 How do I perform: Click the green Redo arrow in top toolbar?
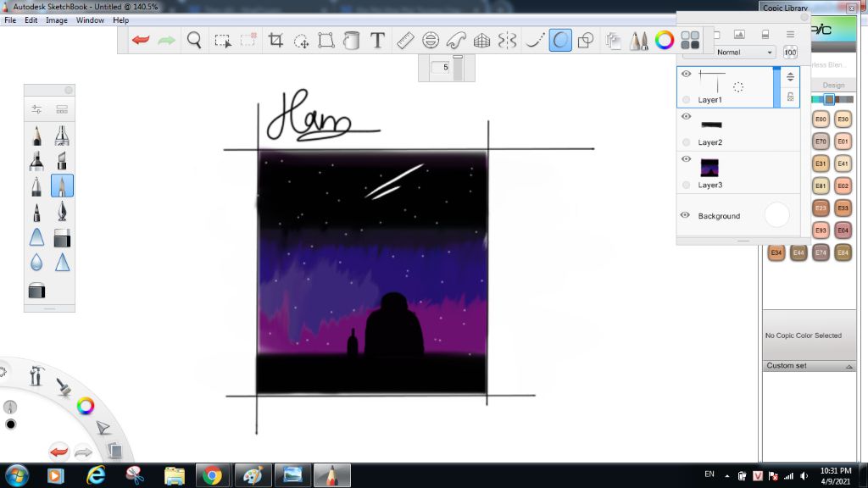[x=166, y=40]
